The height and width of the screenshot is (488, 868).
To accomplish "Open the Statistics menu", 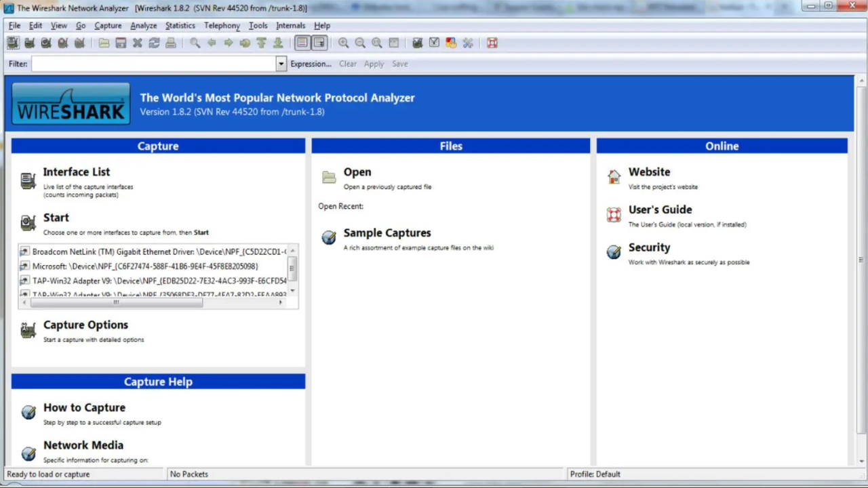I will coord(180,25).
